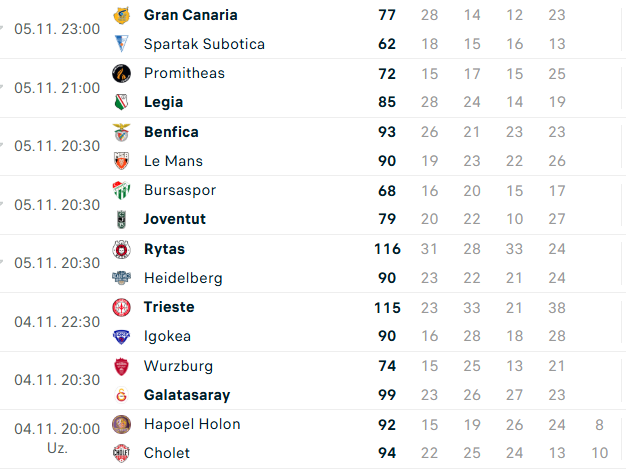Click the Legia club crest icon

(x=122, y=102)
